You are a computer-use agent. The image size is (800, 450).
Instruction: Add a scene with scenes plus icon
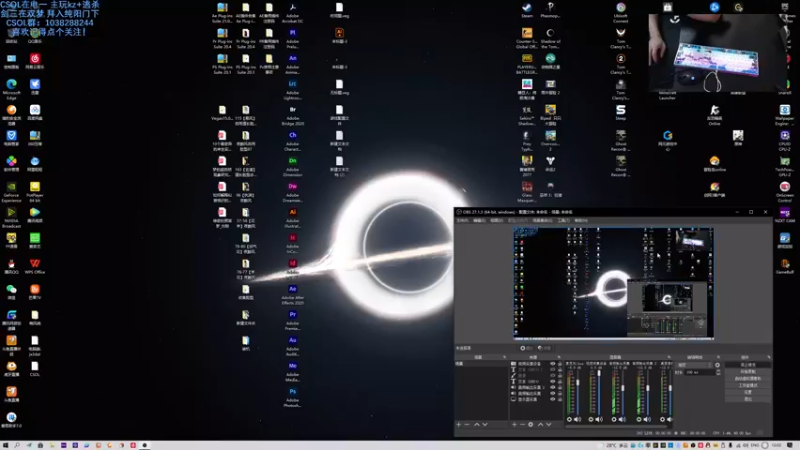[x=459, y=424]
